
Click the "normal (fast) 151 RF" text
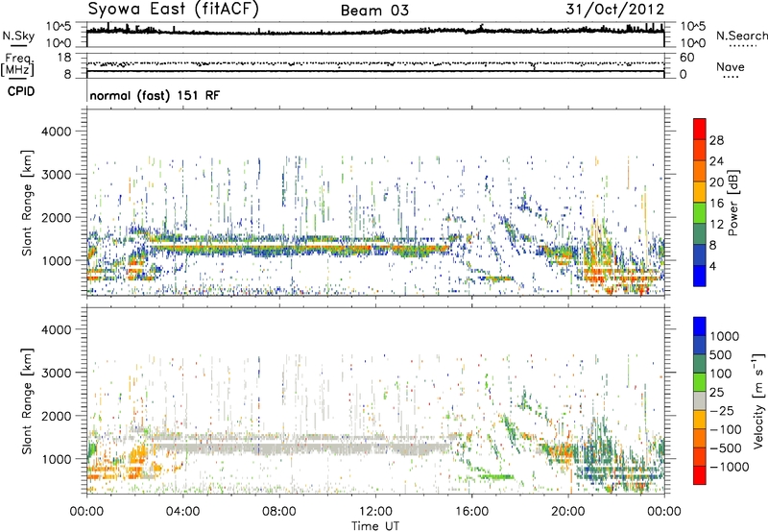(x=155, y=95)
